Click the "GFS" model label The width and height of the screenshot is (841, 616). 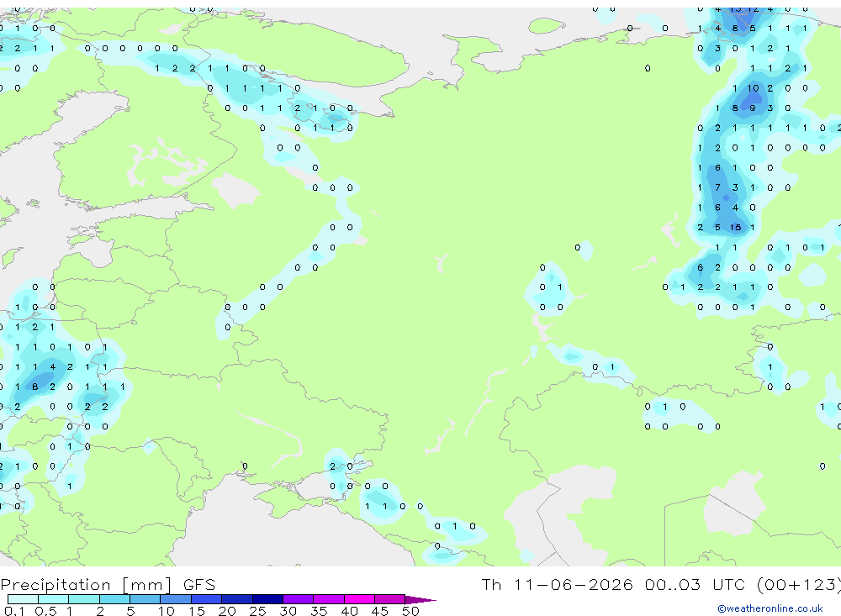point(199,584)
